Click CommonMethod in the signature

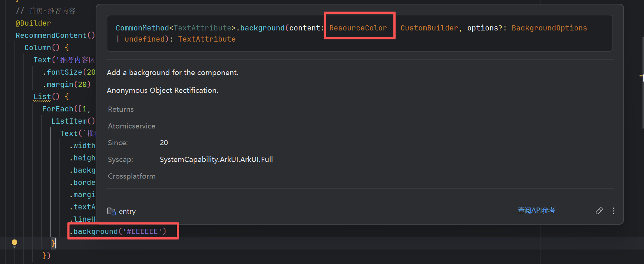(x=142, y=28)
